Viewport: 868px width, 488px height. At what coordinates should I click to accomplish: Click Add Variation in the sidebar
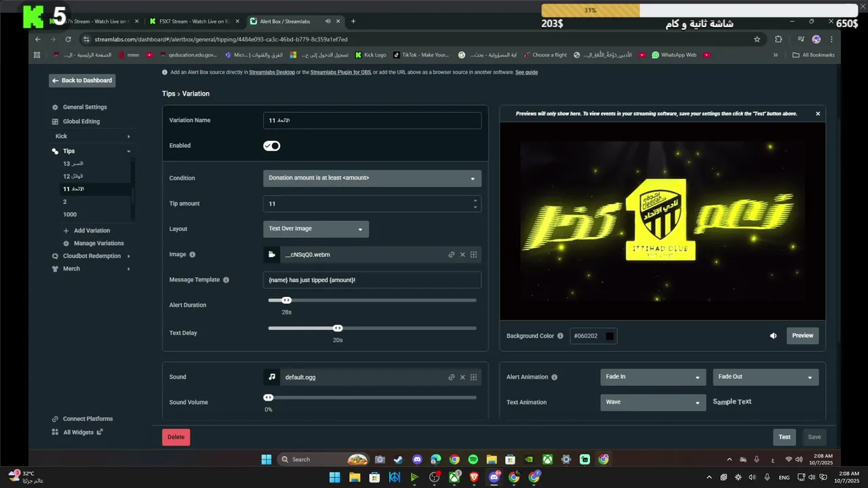click(x=92, y=231)
